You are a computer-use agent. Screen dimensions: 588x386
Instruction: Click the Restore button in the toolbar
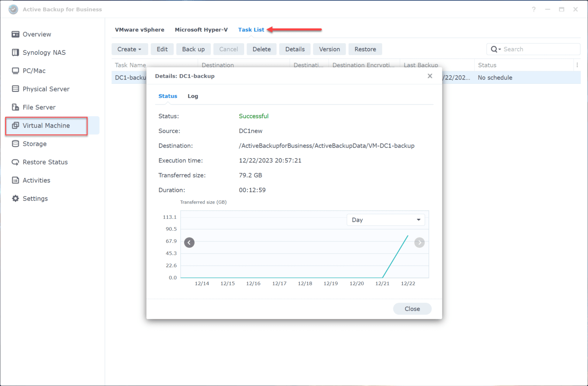pyautogui.click(x=365, y=49)
